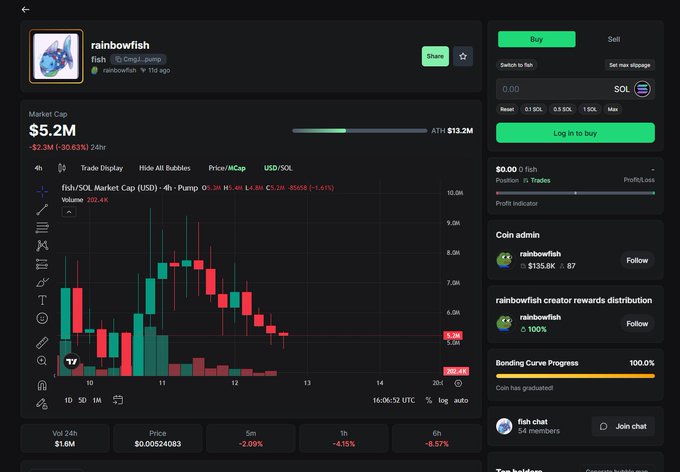The image size is (680, 472).
Task: Open rainbowfish coin admin avatar
Action: [504, 260]
